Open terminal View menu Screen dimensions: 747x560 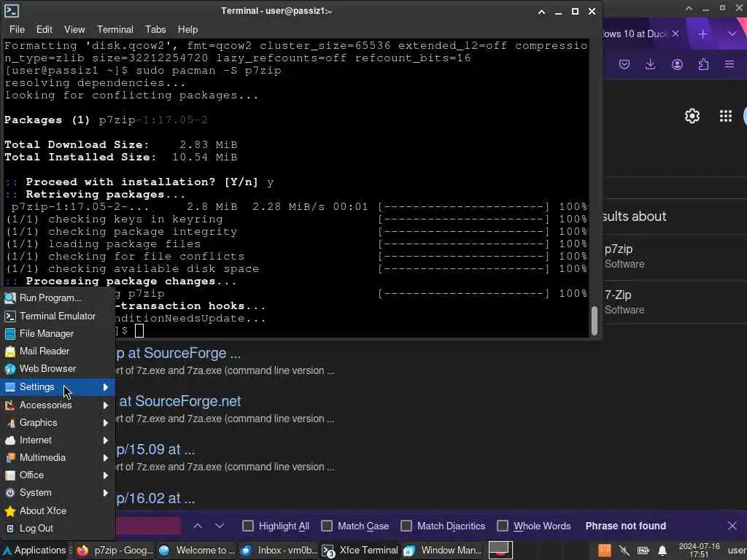coord(75,29)
